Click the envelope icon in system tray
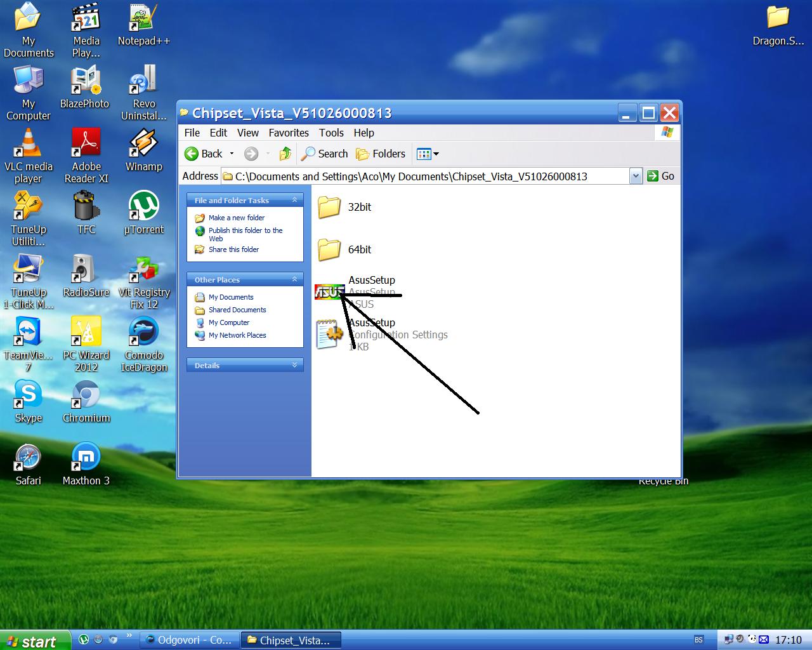 (x=764, y=640)
